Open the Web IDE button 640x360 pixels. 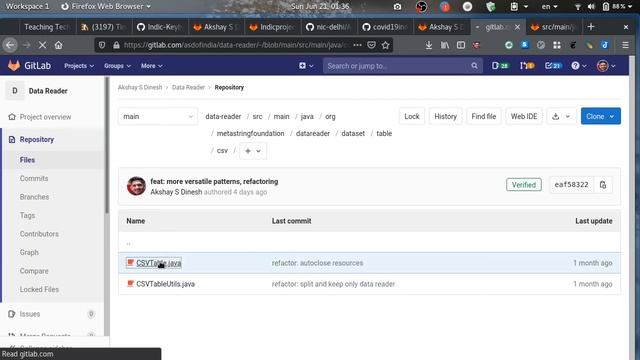click(524, 116)
